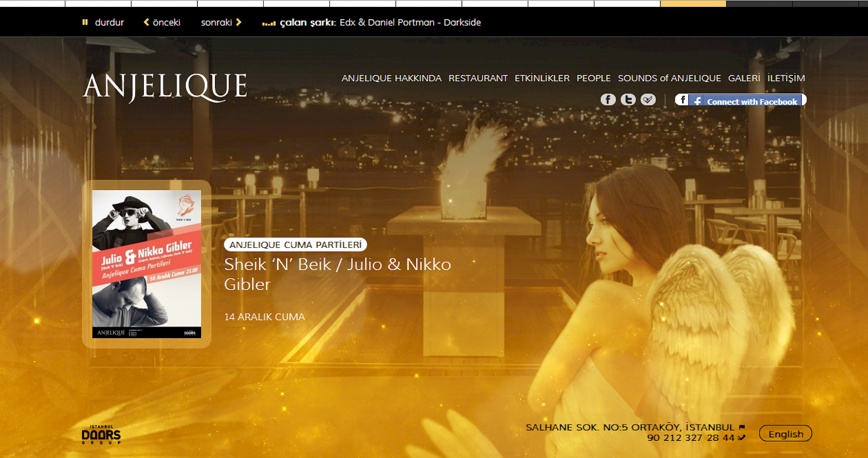Open the ETKİNLİKLER menu item
The width and height of the screenshot is (868, 458).
[x=542, y=78]
